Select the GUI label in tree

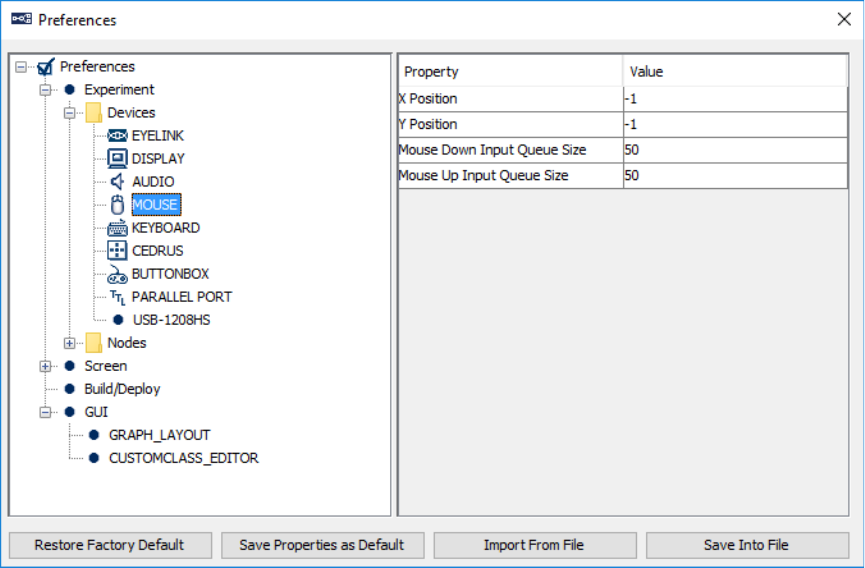[96, 412]
